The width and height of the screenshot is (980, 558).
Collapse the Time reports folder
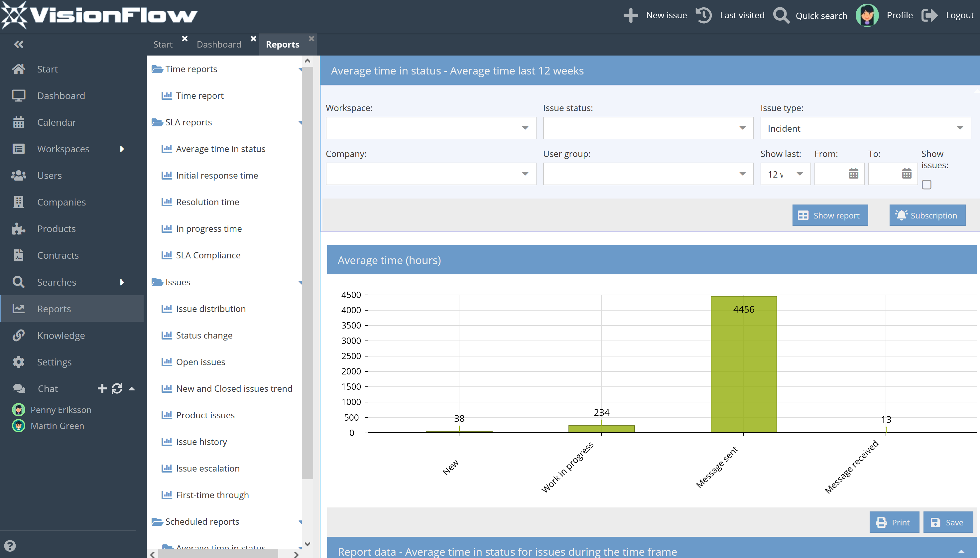tap(300, 70)
